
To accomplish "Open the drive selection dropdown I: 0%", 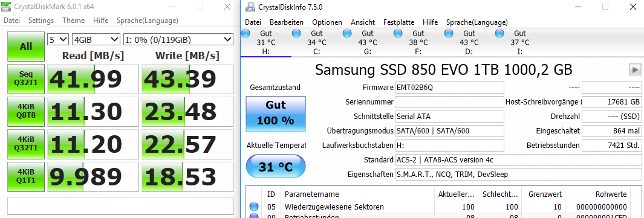I will (x=178, y=40).
